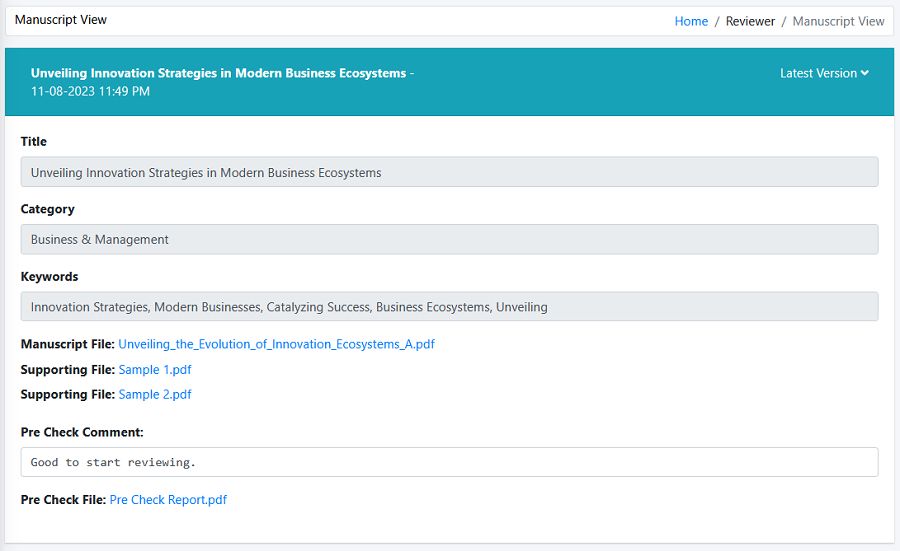Focus the Keywords input field
The image size is (900, 551).
(x=449, y=307)
